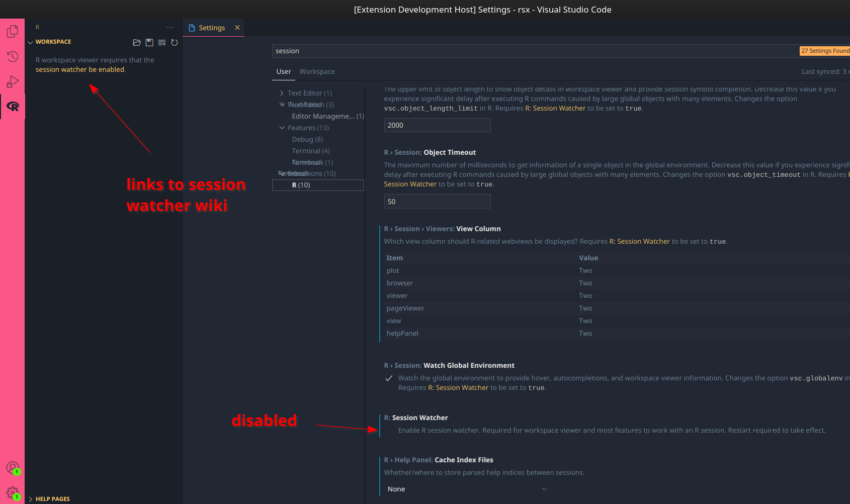Click the 'Last synced' status text

(825, 71)
